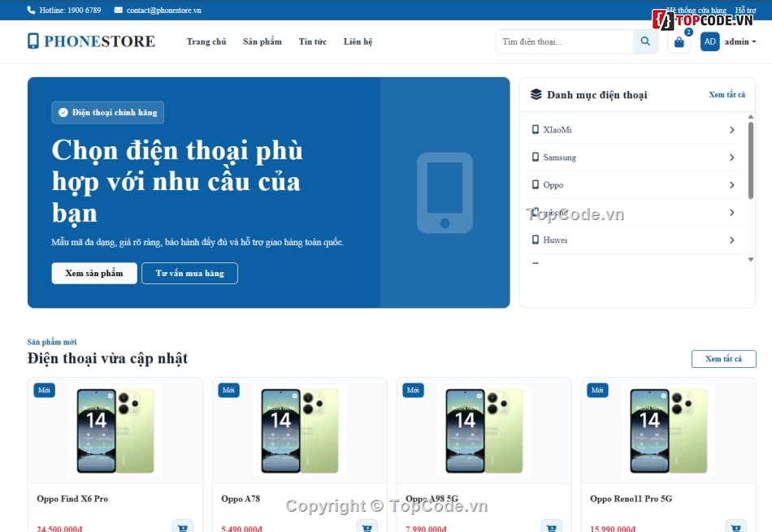Open the Tin tức menu
The image size is (772, 532).
click(x=313, y=42)
